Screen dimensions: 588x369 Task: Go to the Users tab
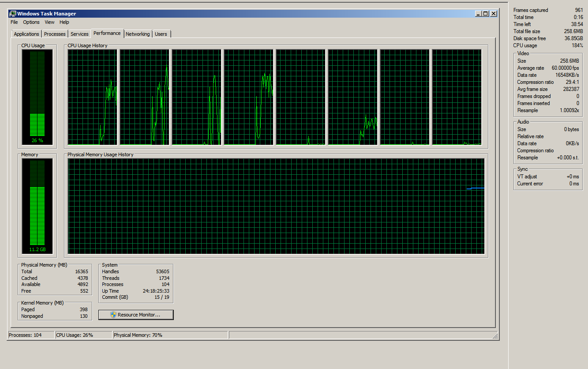[161, 34]
